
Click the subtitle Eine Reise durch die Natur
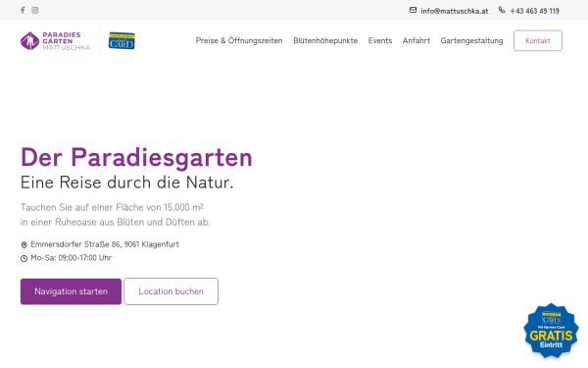pos(127,183)
